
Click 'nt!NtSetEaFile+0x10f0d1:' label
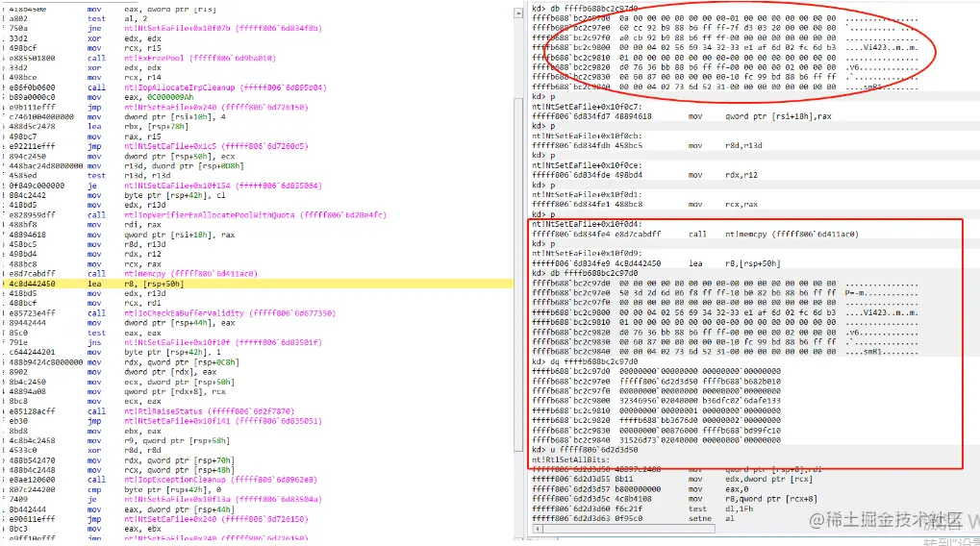click(x=587, y=194)
